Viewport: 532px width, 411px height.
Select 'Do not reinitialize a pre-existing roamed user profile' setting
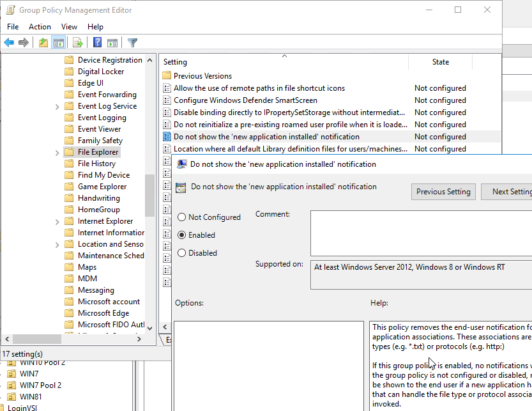point(291,125)
